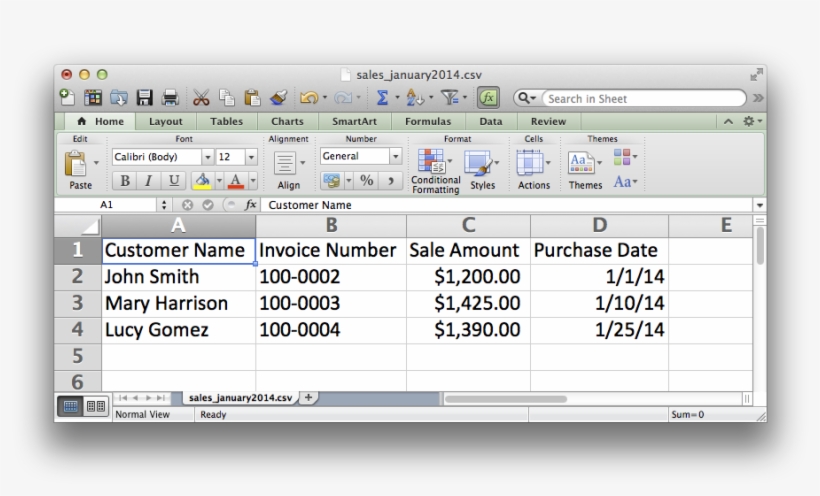Redo the last undone action
This screenshot has height=496, width=820.
click(343, 98)
